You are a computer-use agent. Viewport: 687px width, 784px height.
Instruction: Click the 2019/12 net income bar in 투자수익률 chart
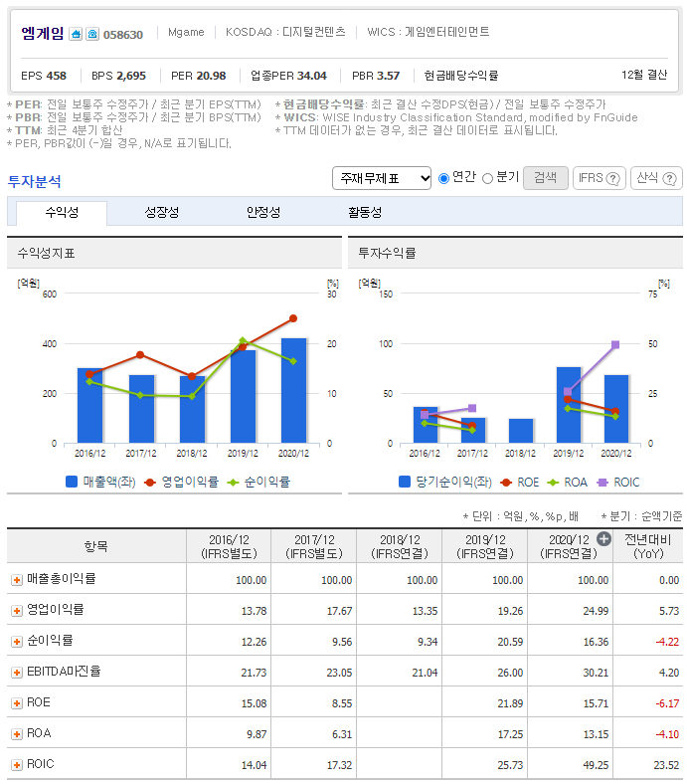(x=569, y=405)
